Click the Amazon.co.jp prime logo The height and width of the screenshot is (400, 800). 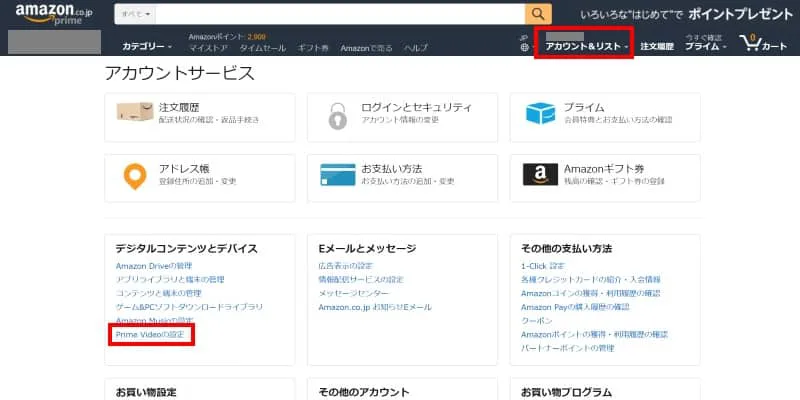(52, 15)
